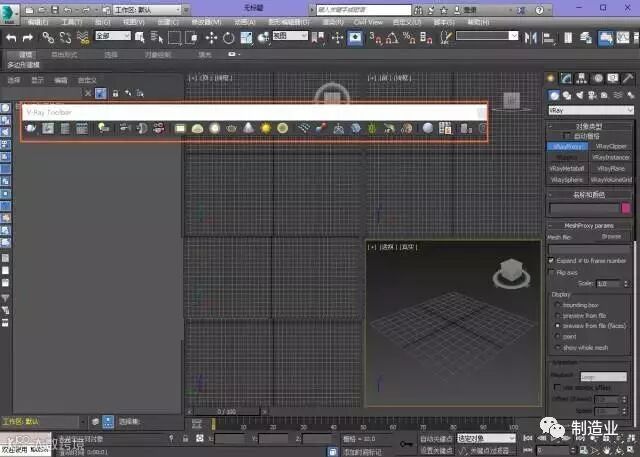Viewport: 640px width, 457px height.
Task: Collapse the Name and Color rollout
Action: 551,195
